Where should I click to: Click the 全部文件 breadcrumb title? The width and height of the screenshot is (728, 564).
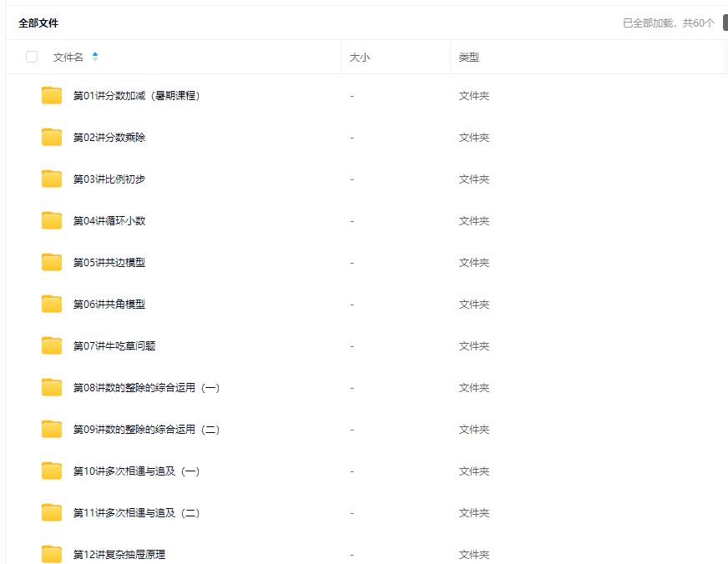(38, 23)
